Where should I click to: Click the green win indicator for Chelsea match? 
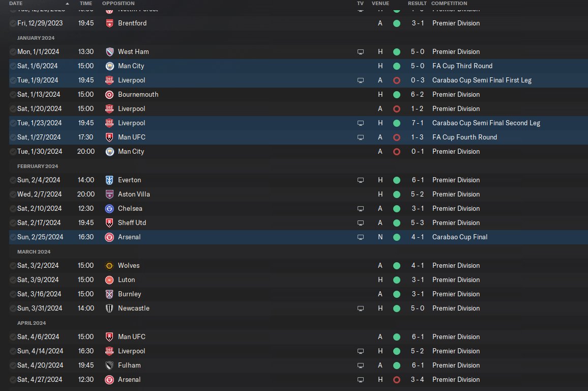coord(396,209)
